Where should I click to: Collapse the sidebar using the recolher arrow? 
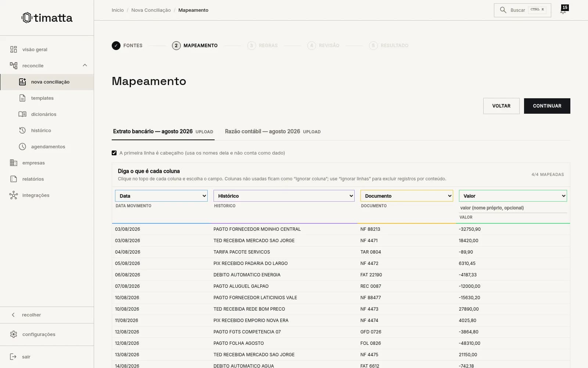(x=13, y=315)
